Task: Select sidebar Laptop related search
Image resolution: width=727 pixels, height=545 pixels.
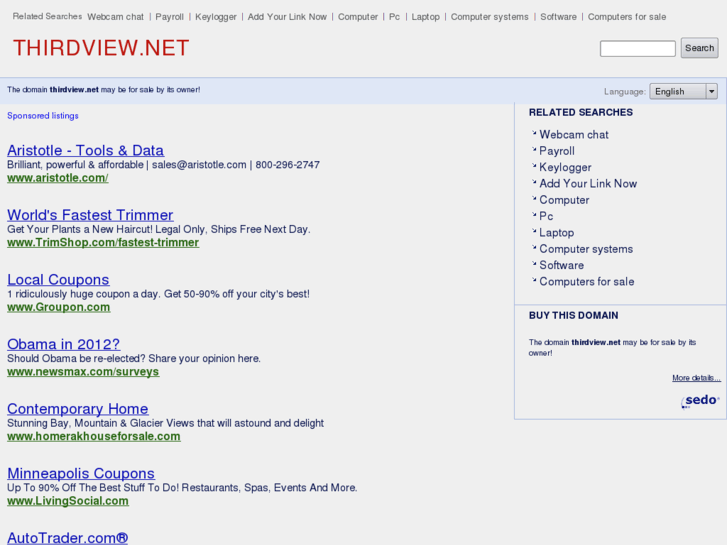Action: pos(556,232)
